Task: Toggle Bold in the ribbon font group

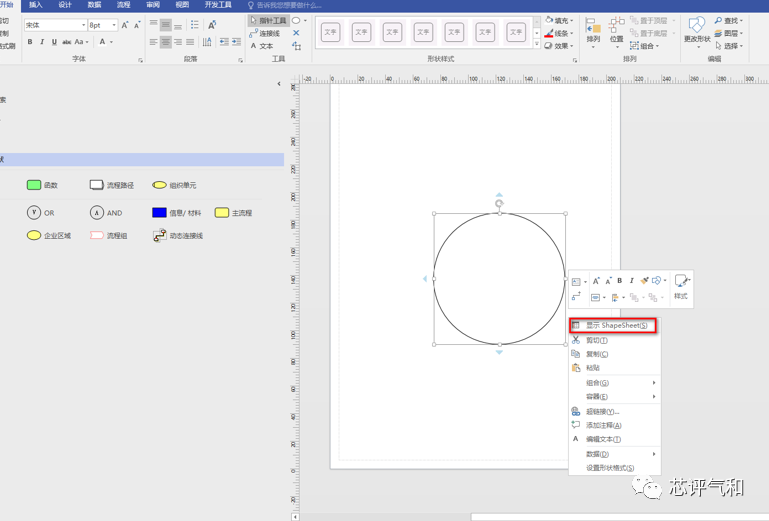Action: [x=30, y=42]
